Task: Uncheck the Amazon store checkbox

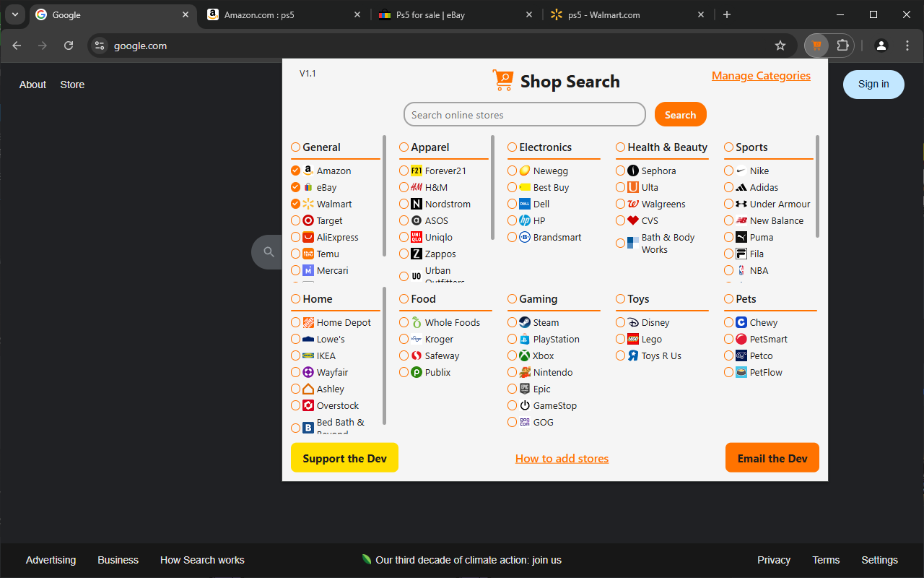Action: pyautogui.click(x=296, y=171)
